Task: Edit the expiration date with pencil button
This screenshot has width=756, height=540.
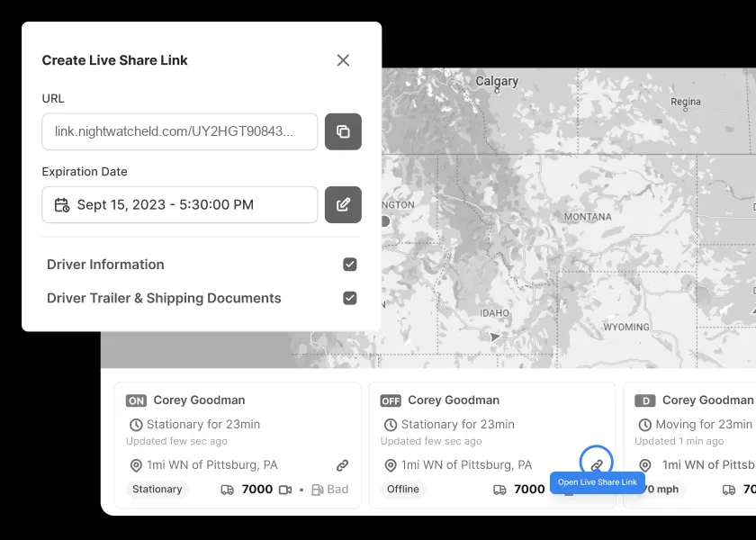Action: click(x=343, y=204)
